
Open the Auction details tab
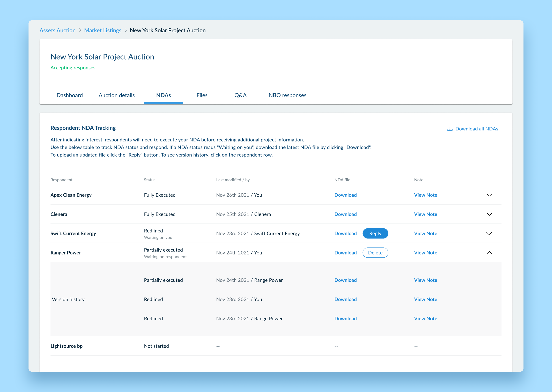tap(116, 95)
